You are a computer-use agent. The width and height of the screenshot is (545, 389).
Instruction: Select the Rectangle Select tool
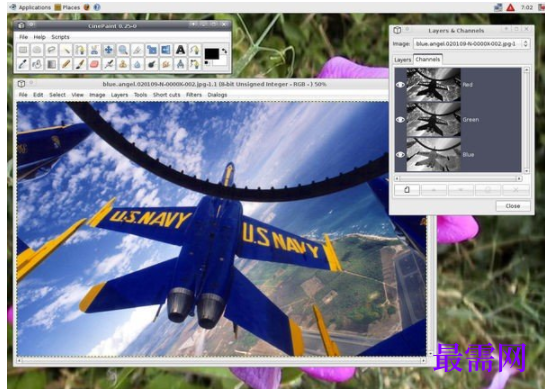pyautogui.click(x=23, y=50)
